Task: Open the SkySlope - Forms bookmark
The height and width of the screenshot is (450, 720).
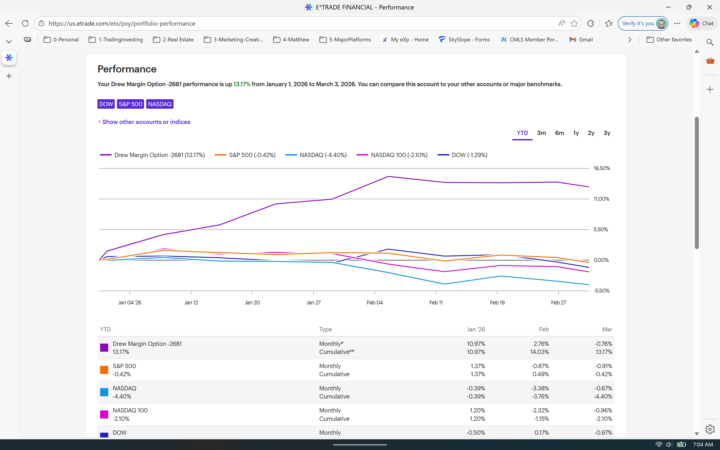Action: tap(463, 40)
